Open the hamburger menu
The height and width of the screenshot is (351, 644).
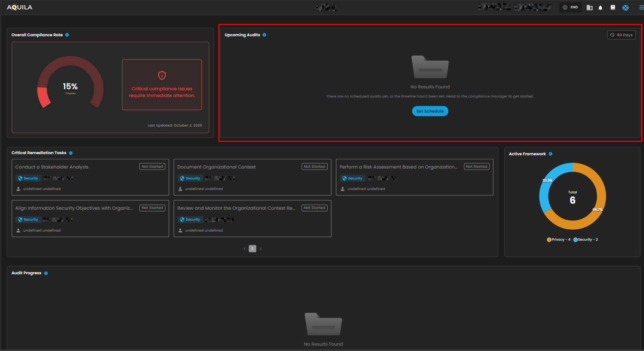[641, 8]
